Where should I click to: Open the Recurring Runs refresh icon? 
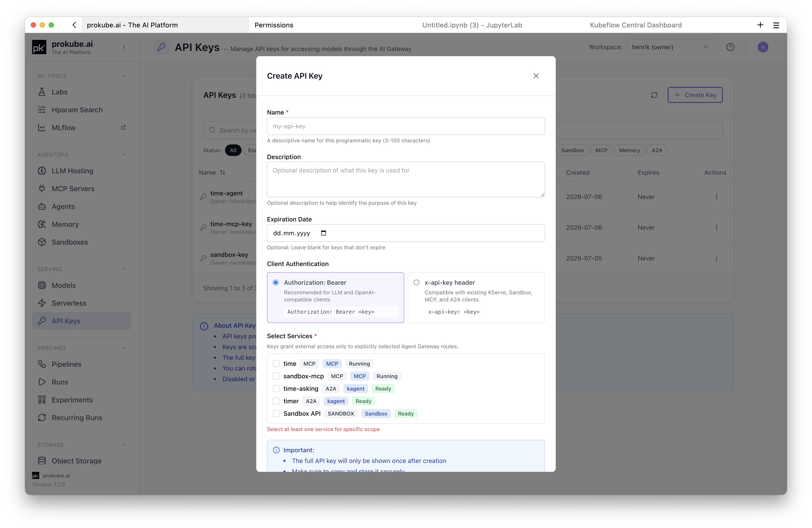click(x=42, y=417)
